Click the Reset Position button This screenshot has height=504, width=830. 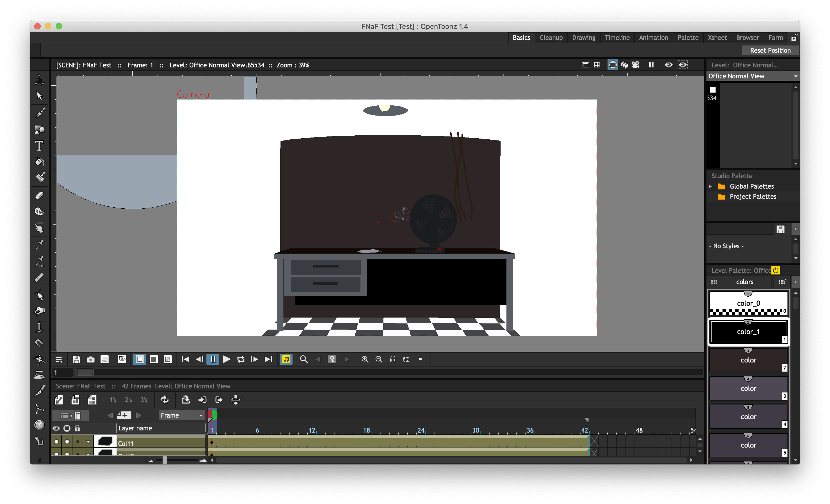point(770,50)
